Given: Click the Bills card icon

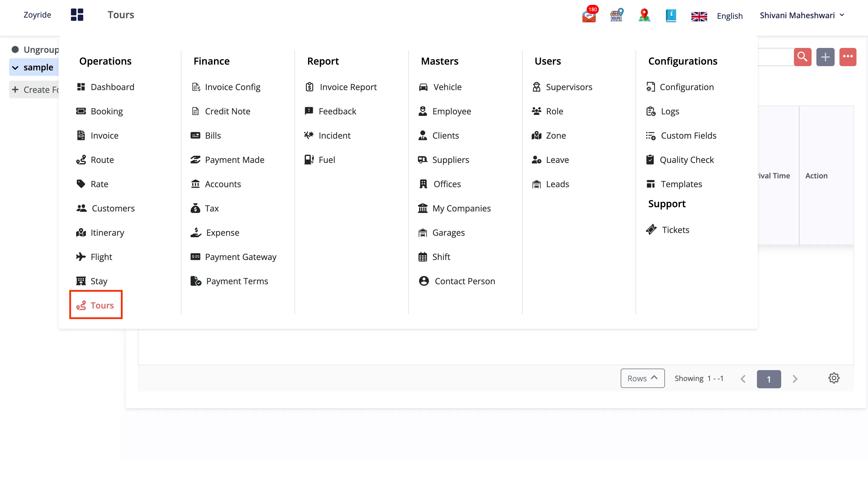Looking at the screenshot, I should click(195, 135).
